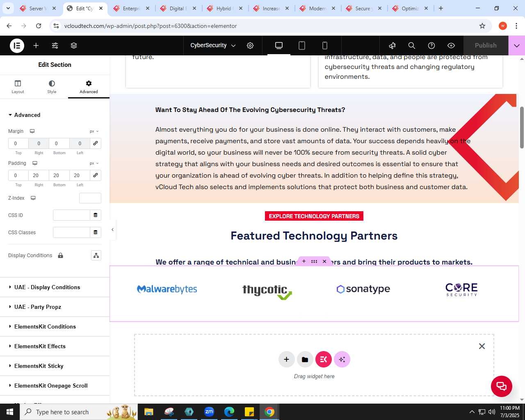This screenshot has height=420, width=525.
Task: Click the Publish button
Action: point(486,46)
